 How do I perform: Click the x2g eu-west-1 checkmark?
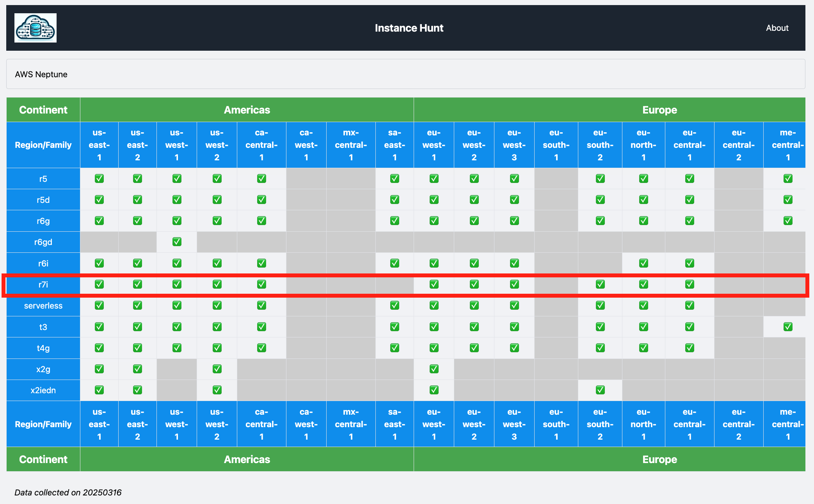click(434, 369)
